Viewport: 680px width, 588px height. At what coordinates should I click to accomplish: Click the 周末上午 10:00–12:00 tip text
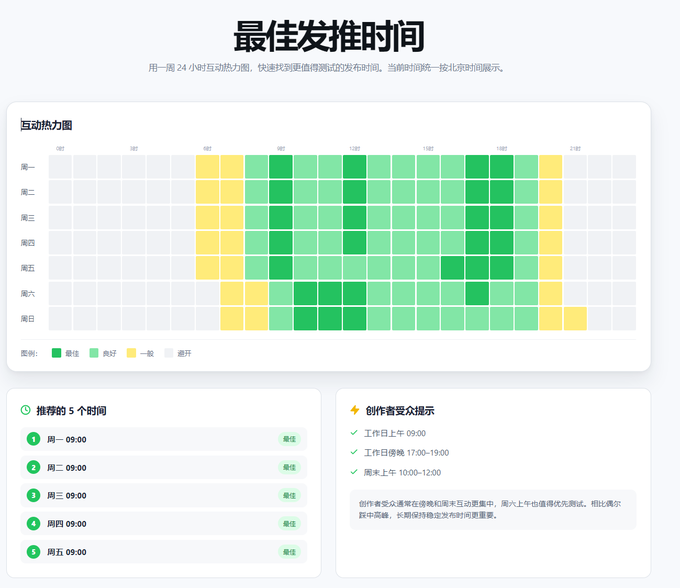[x=402, y=472]
